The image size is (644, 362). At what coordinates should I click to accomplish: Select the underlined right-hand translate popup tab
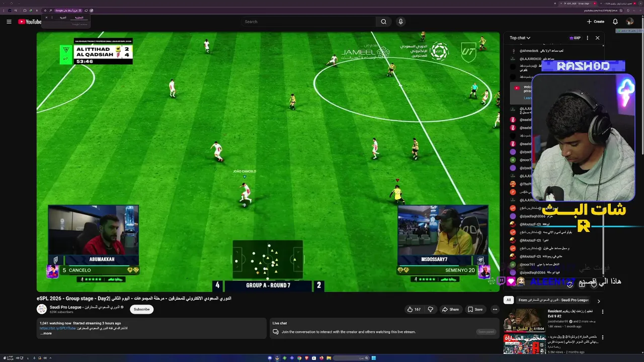79,18
